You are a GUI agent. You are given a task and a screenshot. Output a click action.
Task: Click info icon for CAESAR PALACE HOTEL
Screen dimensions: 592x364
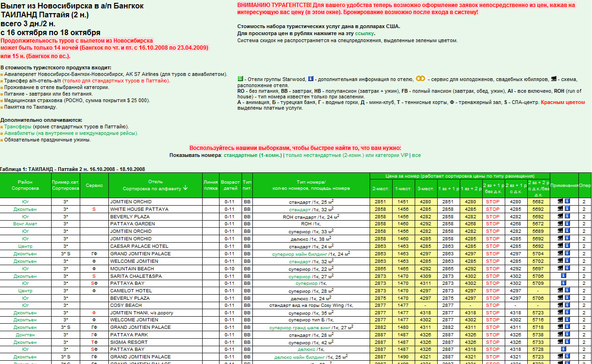coord(567,246)
